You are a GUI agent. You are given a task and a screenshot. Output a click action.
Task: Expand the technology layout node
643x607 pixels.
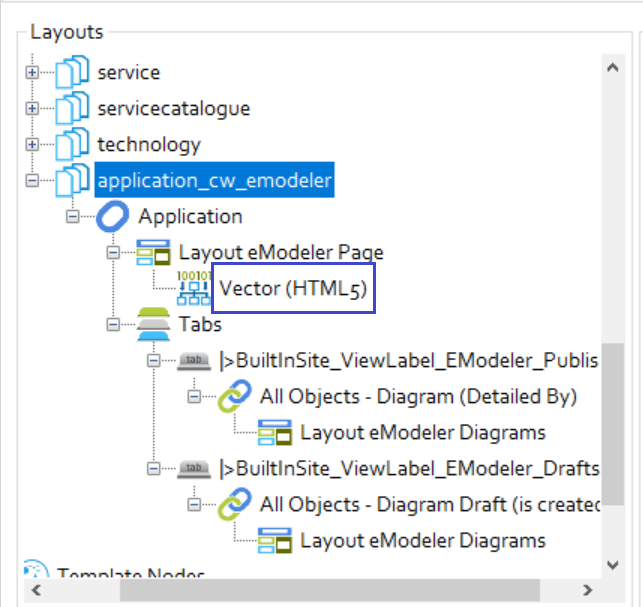pos(32,145)
